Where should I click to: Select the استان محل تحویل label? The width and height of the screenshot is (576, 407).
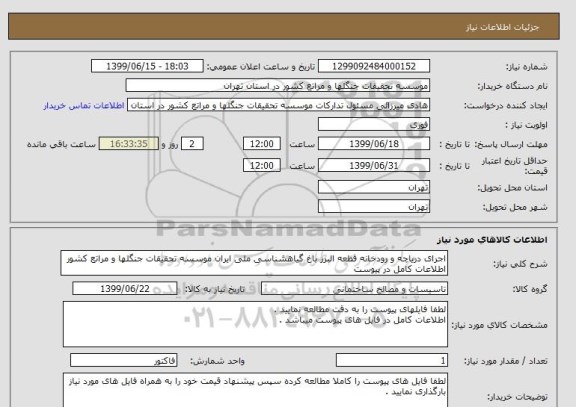point(512,188)
